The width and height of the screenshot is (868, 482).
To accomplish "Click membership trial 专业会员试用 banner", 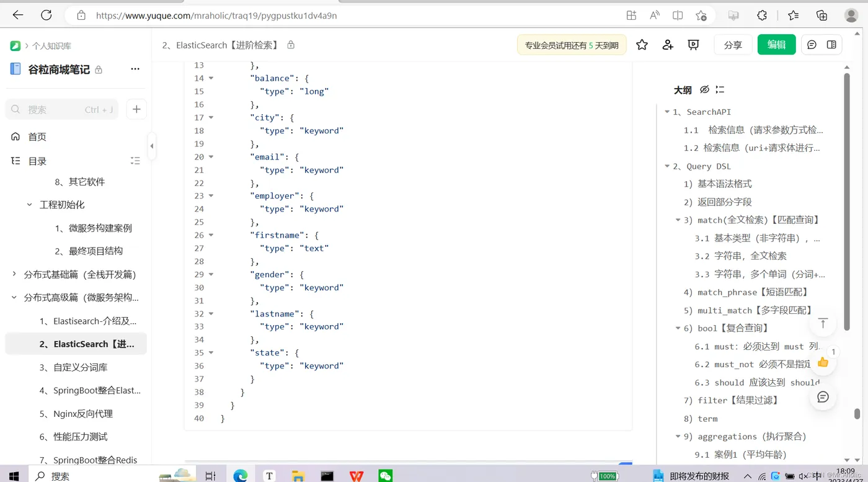I will pyautogui.click(x=572, y=45).
